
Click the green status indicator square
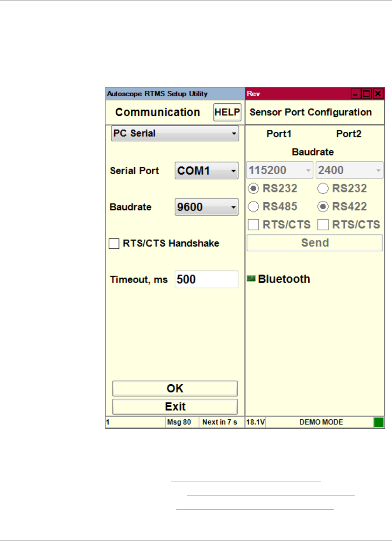[x=379, y=422]
